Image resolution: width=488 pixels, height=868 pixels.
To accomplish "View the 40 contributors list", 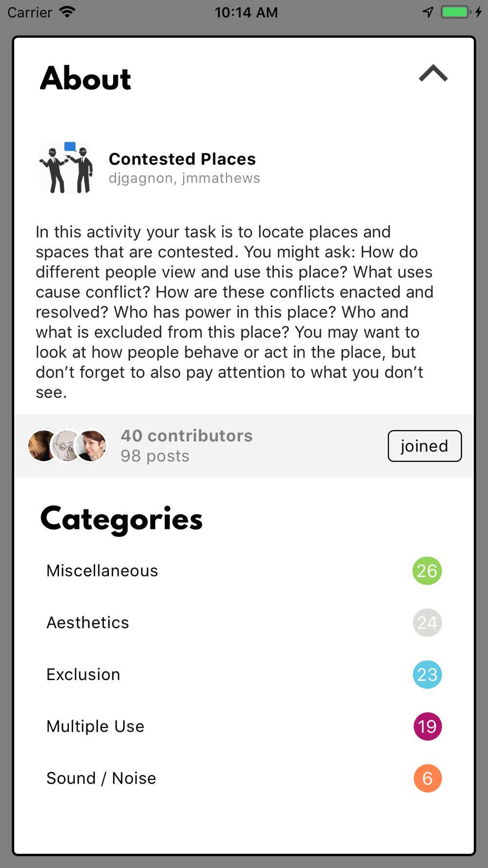I will pyautogui.click(x=186, y=435).
